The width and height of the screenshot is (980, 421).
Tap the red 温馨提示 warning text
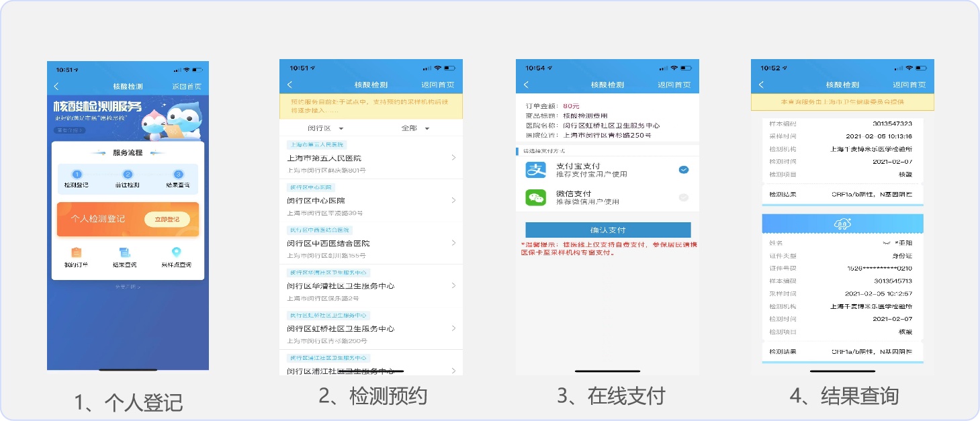tap(609, 248)
